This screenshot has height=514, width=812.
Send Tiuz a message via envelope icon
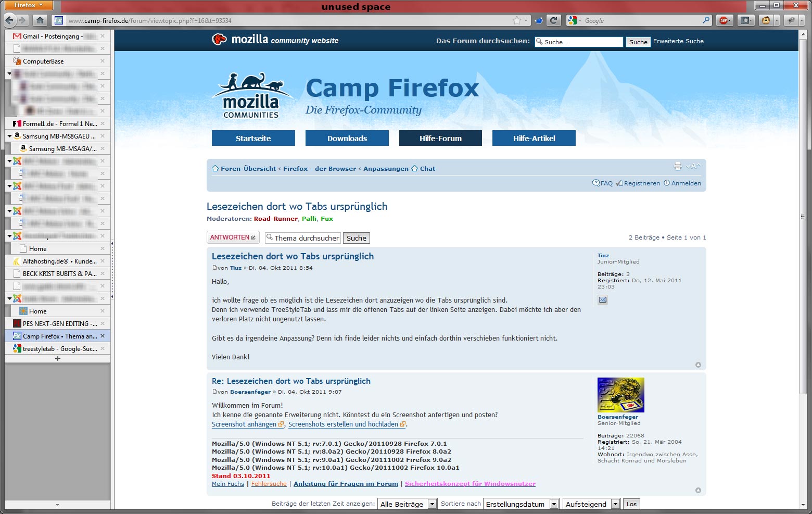[x=602, y=300]
